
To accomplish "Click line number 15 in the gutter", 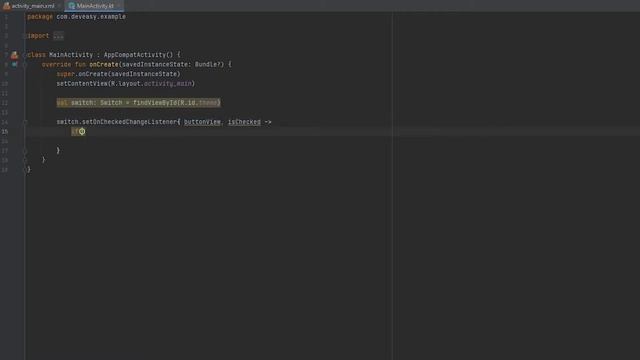I will [x=4, y=131].
